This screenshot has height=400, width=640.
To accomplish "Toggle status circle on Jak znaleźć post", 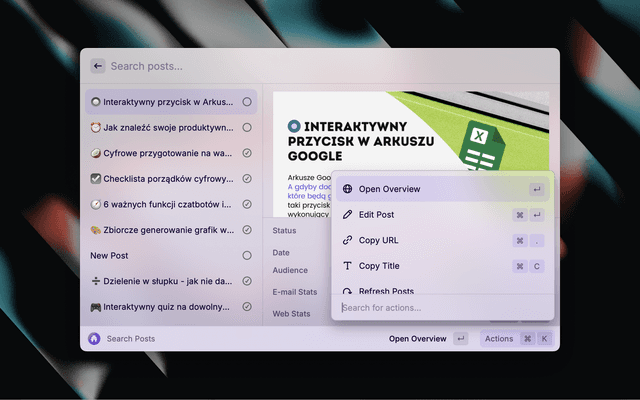I will tap(247, 128).
